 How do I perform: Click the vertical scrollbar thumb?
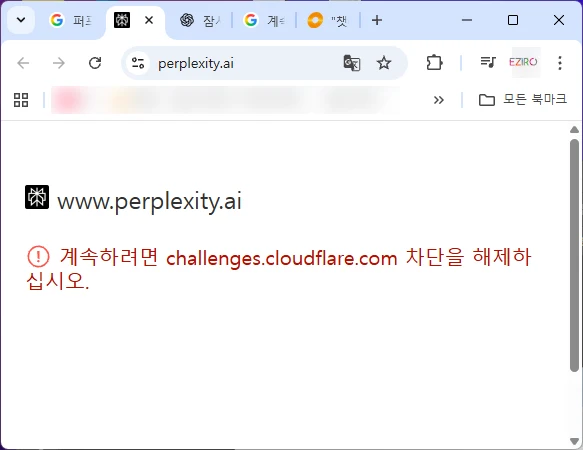(574, 255)
